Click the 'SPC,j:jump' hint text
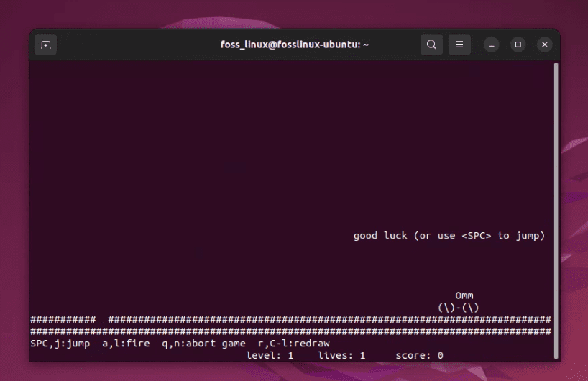Image resolution: width=588 pixels, height=381 pixels. click(60, 344)
